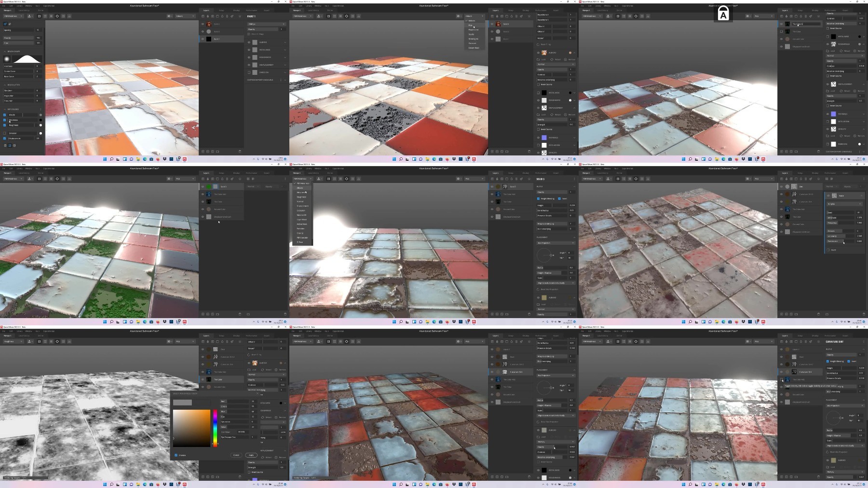Expand the Albedo channel row in the Paint 1 panel
Image resolution: width=868 pixels, height=488 pixels.
pos(285,42)
